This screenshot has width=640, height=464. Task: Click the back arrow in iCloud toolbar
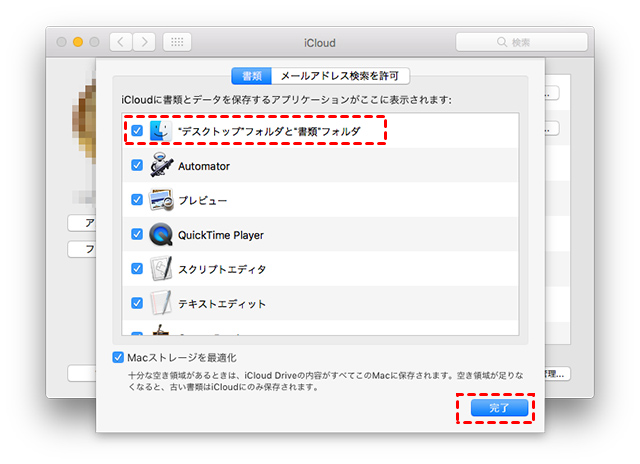click(120, 42)
